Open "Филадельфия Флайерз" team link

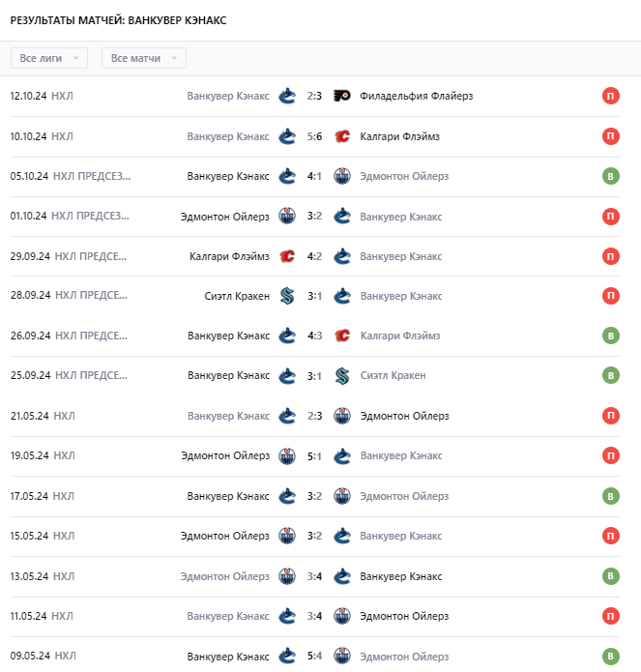tap(416, 96)
